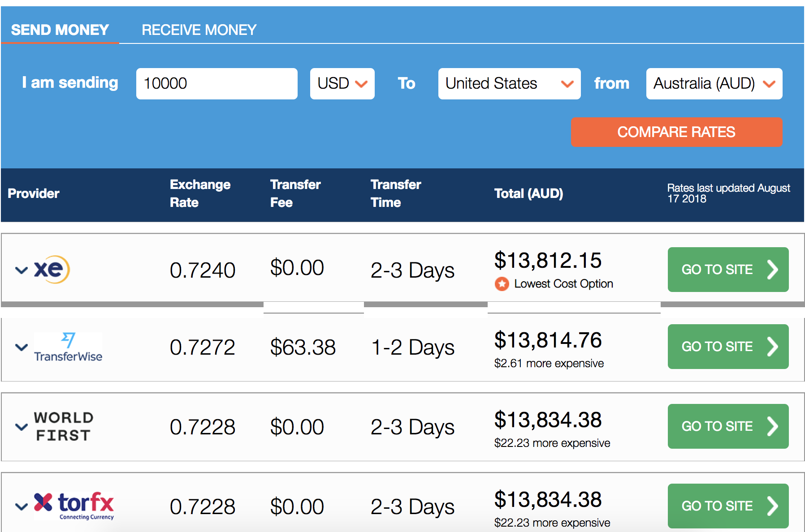Go to site for TorFX
Image resolution: width=805 pixels, height=532 pixels.
tap(728, 506)
